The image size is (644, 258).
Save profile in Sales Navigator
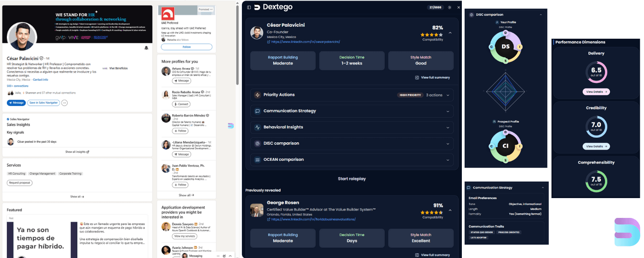[43, 103]
